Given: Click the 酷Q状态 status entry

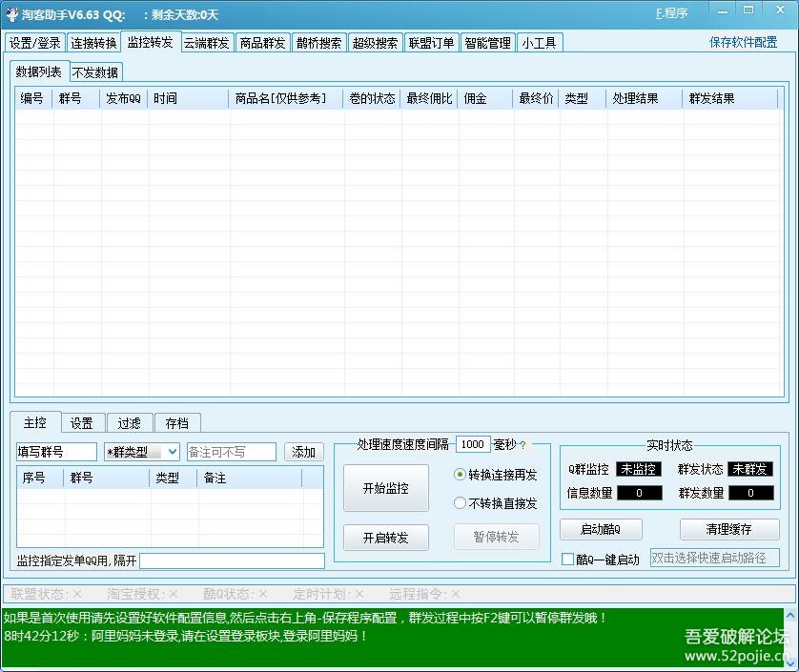Looking at the screenshot, I should 235,594.
